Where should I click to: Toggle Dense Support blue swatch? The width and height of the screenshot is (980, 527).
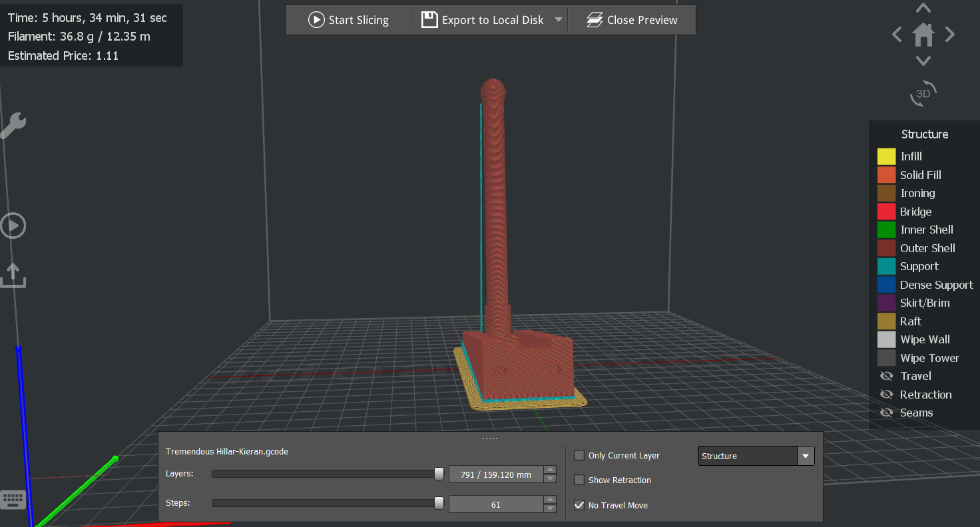[886, 285]
